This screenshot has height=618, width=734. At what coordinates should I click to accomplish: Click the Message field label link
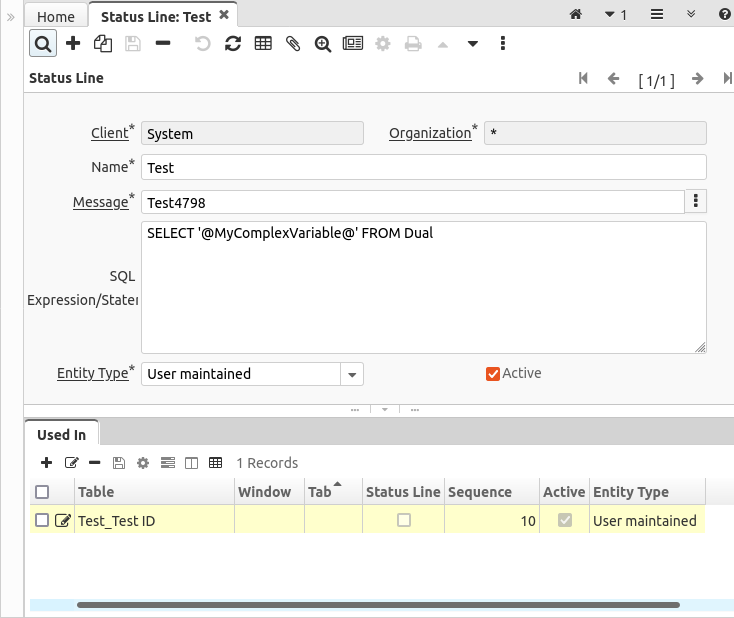coord(100,202)
